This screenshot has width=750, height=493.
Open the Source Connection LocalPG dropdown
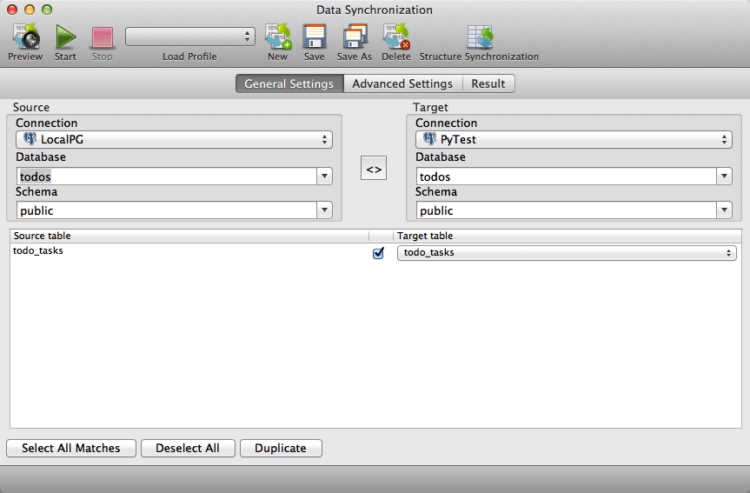click(175, 140)
